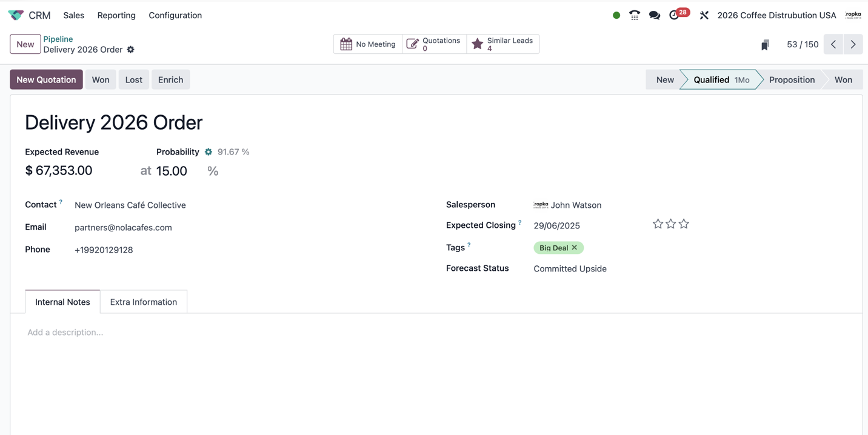
Task: Mark opportunity as Won
Action: point(101,79)
